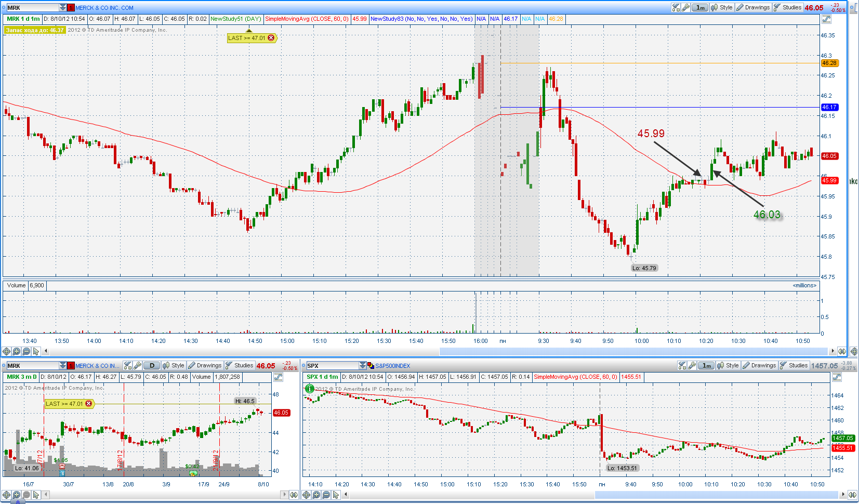The height and width of the screenshot is (504, 859).
Task: Select pointer cursor tool below top chart
Action: click(x=36, y=351)
